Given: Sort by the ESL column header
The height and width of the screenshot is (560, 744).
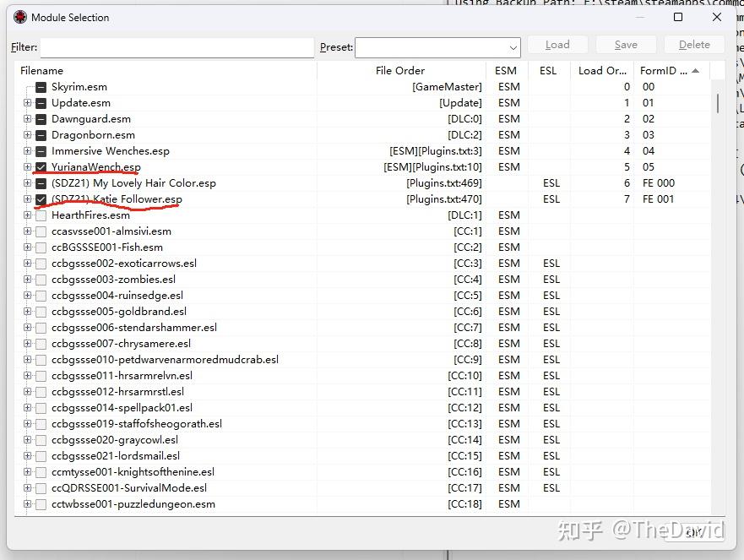Looking at the screenshot, I should pyautogui.click(x=548, y=71).
